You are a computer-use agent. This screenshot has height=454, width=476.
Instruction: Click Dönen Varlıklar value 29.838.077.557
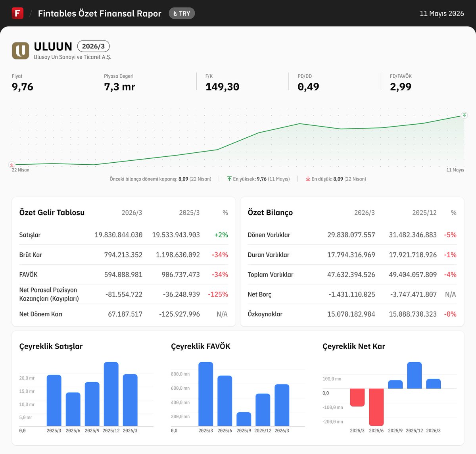(x=351, y=235)
